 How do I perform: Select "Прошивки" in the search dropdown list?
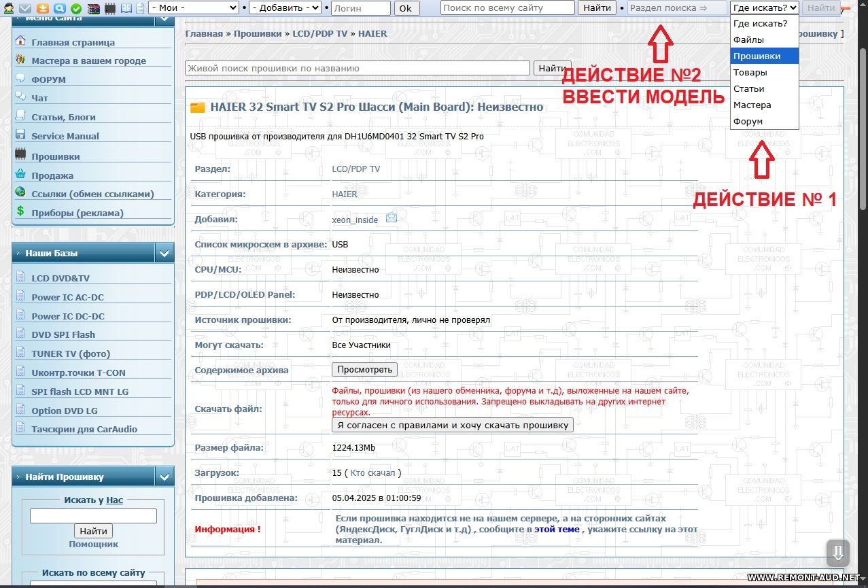757,56
